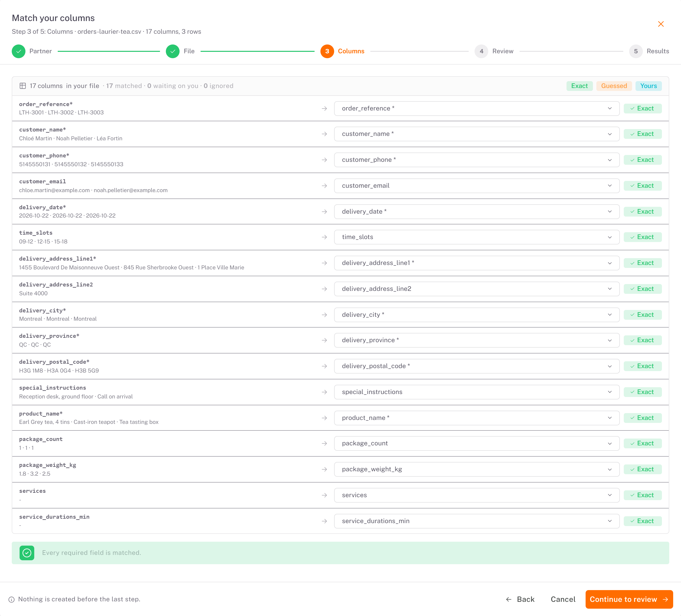
Task: Click the green check icon in success banner
Action: click(x=27, y=553)
